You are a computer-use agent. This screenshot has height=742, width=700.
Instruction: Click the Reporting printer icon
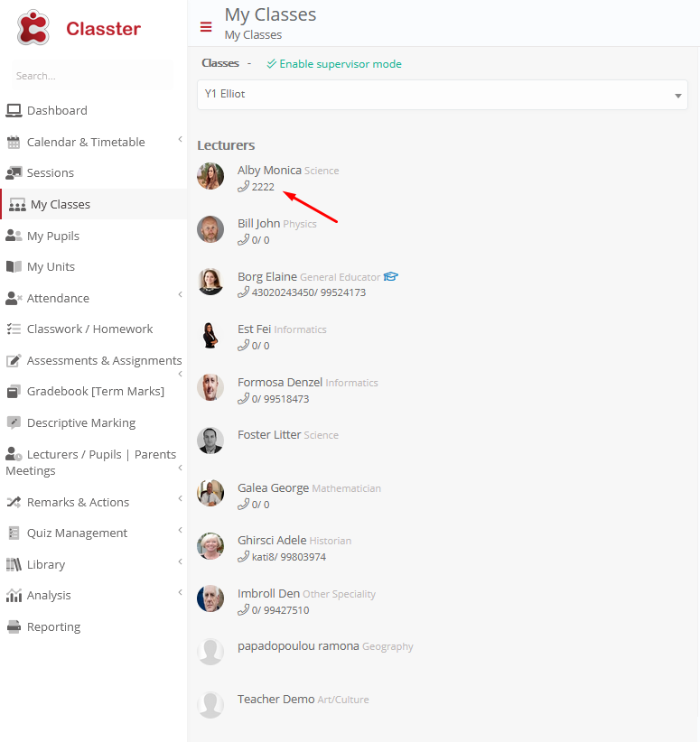[14, 627]
